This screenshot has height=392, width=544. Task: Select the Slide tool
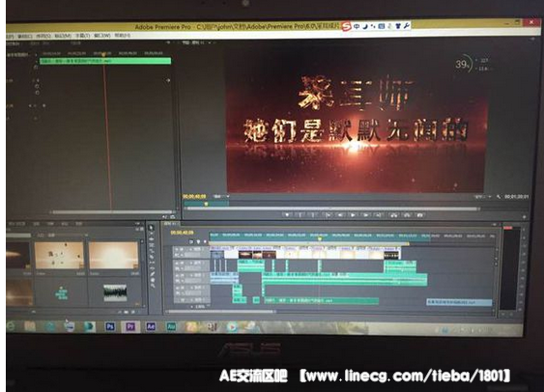(x=152, y=267)
